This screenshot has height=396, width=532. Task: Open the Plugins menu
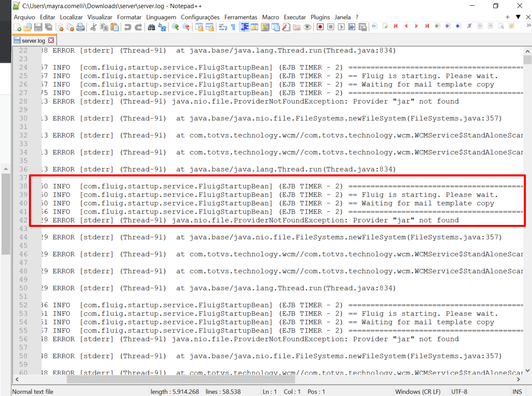pyautogui.click(x=320, y=17)
